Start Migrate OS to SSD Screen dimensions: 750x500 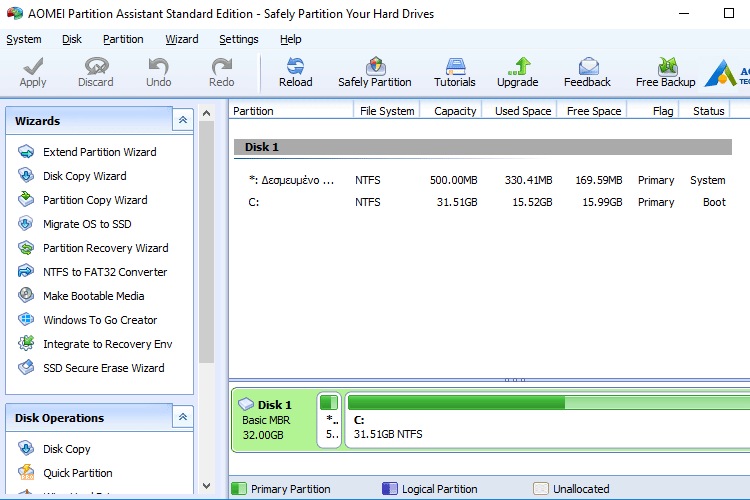[87, 223]
